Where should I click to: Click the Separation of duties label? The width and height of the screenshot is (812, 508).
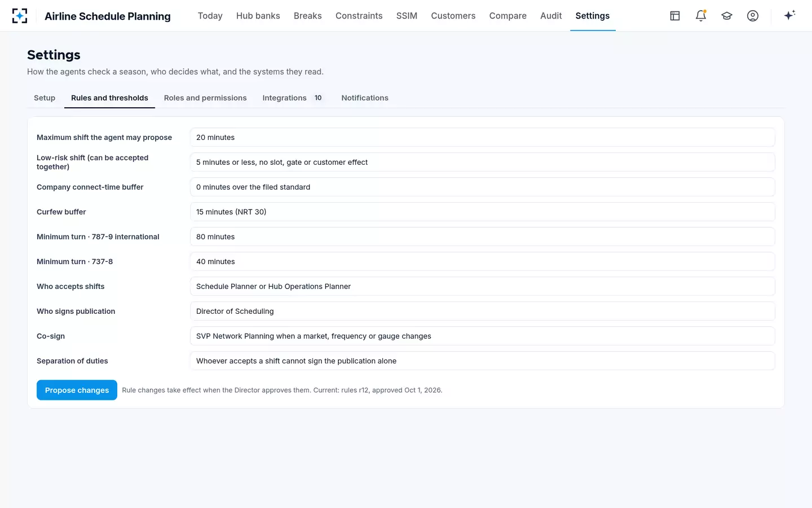(72, 361)
